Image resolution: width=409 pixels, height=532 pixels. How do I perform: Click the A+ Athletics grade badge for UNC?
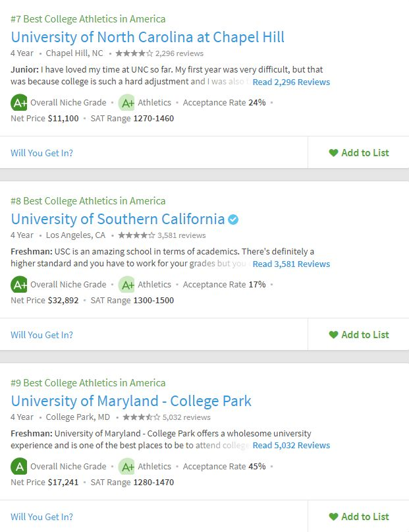[126, 102]
